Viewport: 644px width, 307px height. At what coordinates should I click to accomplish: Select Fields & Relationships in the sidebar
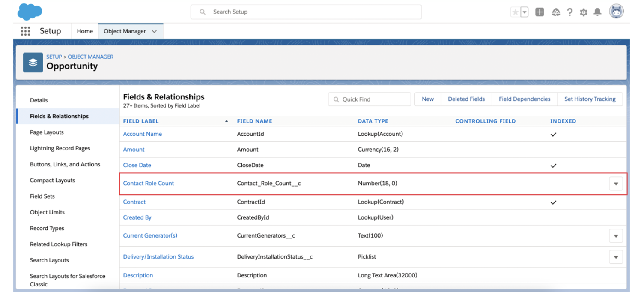[x=68, y=116]
